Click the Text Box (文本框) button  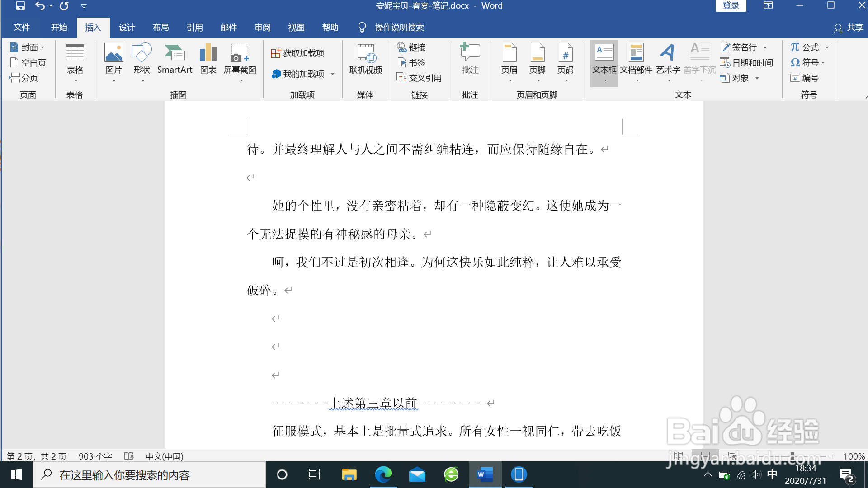click(x=604, y=63)
